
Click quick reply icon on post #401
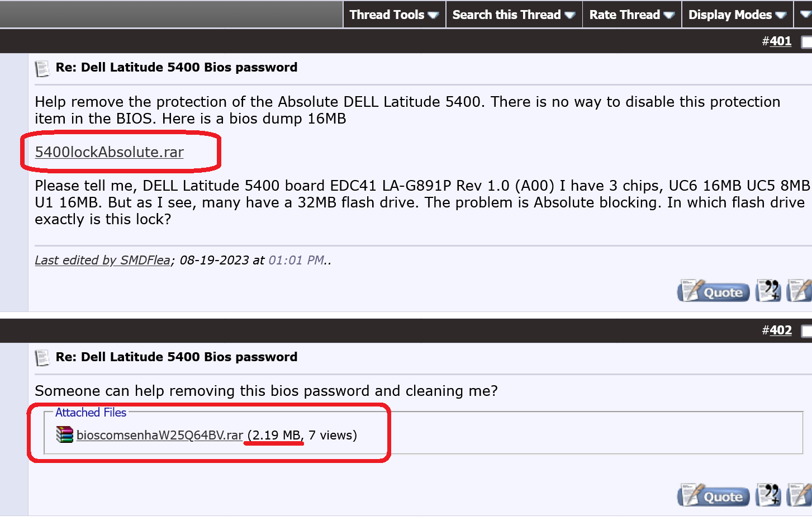(x=800, y=291)
